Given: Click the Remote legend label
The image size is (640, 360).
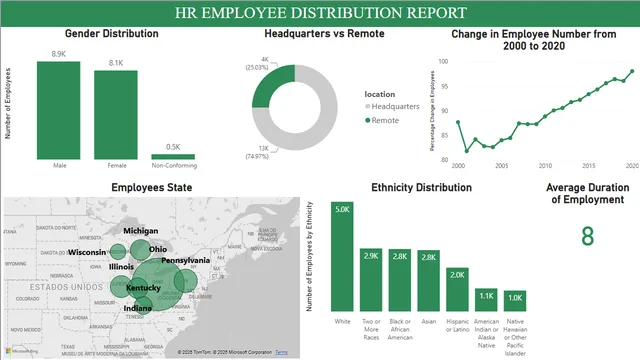Looking at the screenshot, I should pos(385,120).
